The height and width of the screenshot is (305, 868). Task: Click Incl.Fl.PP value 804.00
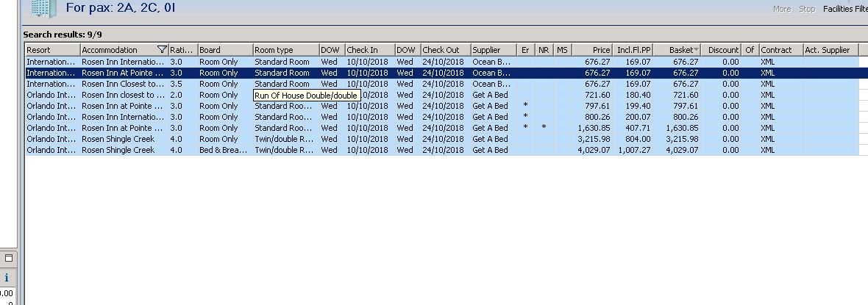[638, 139]
